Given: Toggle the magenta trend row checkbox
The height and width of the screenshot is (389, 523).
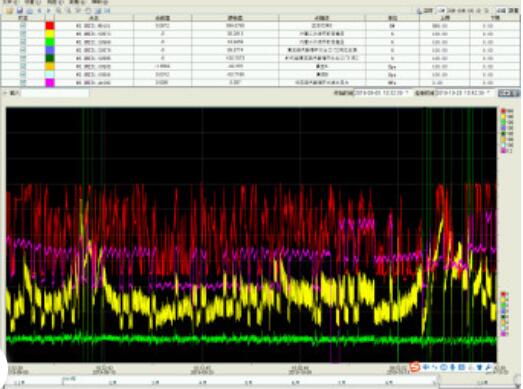Looking at the screenshot, I should coord(23,82).
